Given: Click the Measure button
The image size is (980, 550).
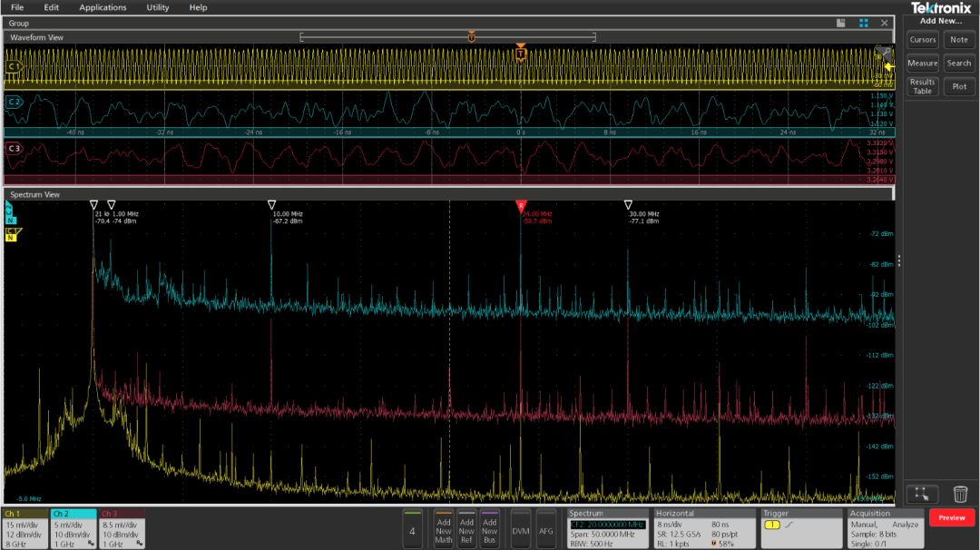Looking at the screenshot, I should (923, 64).
